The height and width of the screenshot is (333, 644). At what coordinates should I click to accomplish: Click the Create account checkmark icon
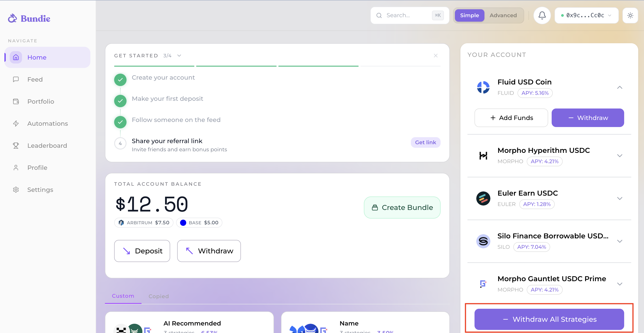pyautogui.click(x=120, y=80)
